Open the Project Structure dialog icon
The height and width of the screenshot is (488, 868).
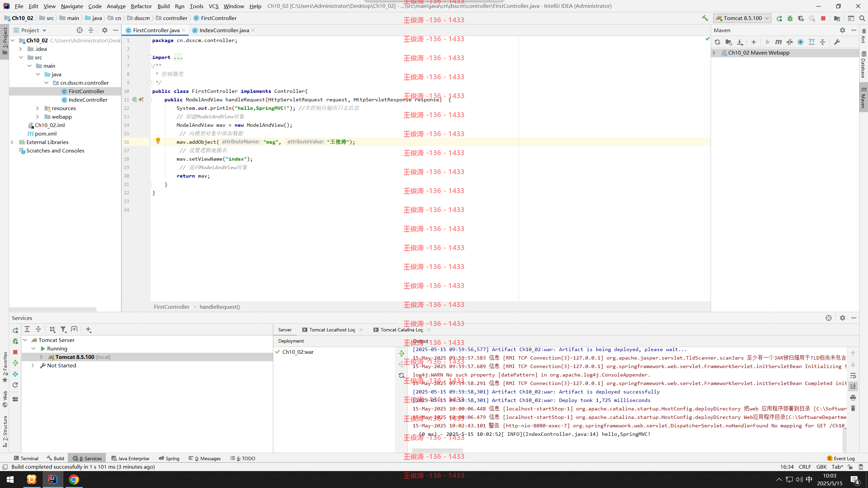[837, 18]
